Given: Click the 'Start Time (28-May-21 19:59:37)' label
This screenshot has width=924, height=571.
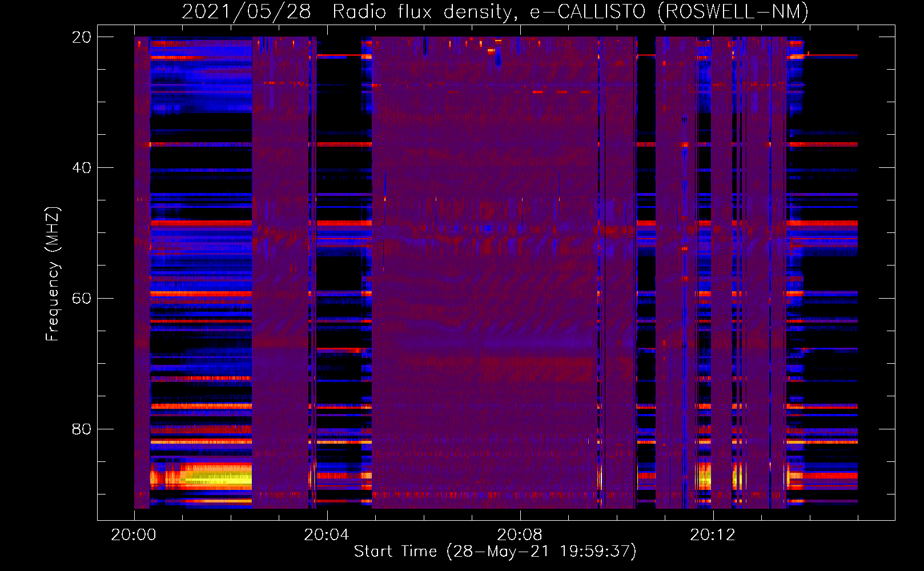Looking at the screenshot, I should click(x=495, y=552).
